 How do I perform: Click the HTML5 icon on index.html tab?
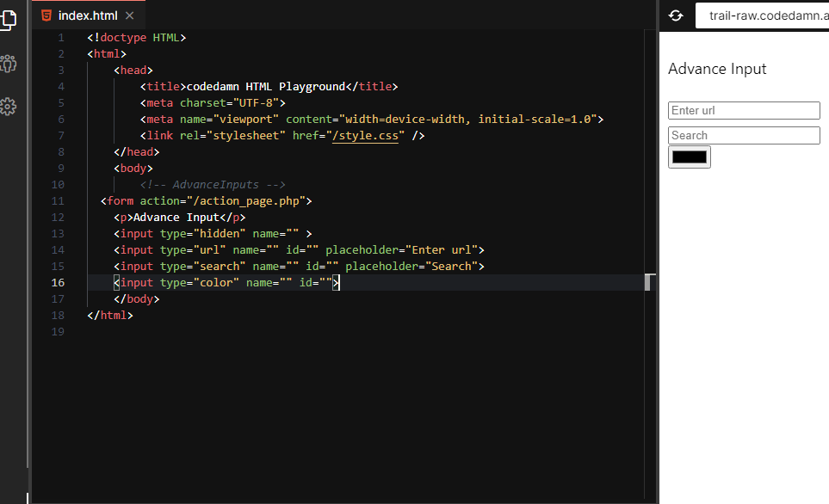[x=46, y=15]
